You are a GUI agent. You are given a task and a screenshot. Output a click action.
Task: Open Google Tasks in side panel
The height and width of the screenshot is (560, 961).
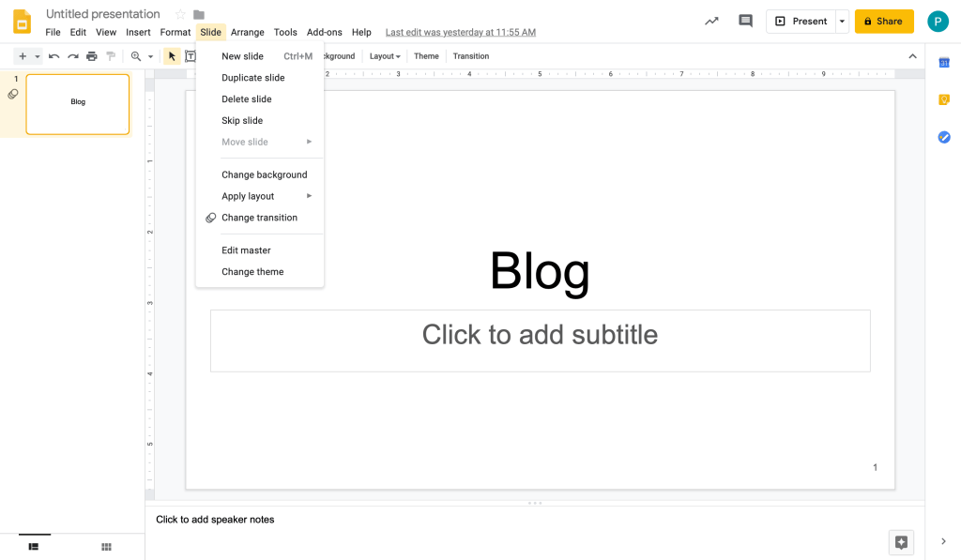coord(944,137)
